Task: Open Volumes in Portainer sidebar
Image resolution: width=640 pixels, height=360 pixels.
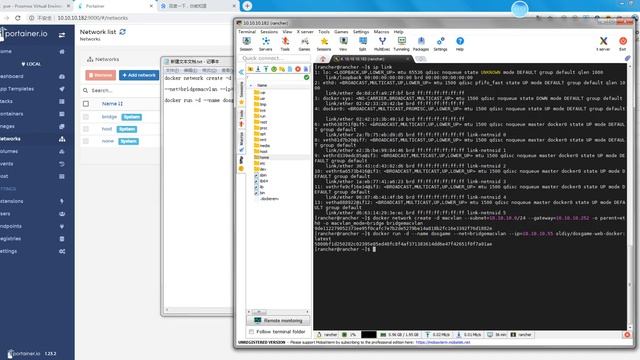Action: point(33,151)
